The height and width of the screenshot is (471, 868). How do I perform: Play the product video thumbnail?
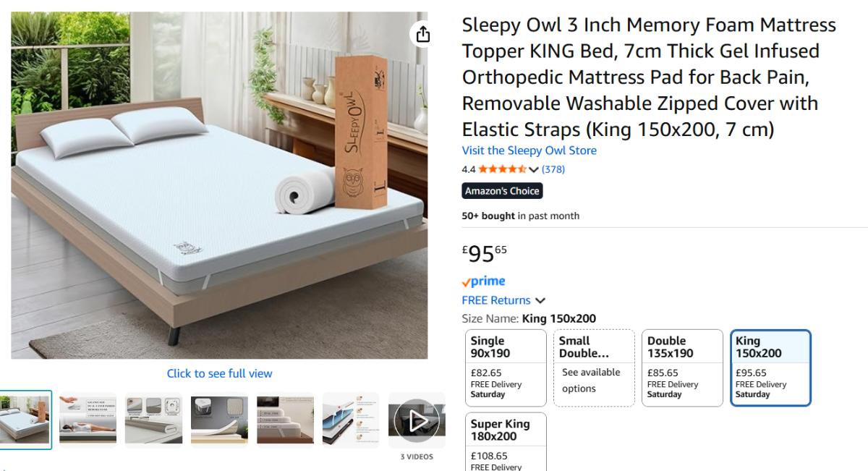[x=416, y=420]
